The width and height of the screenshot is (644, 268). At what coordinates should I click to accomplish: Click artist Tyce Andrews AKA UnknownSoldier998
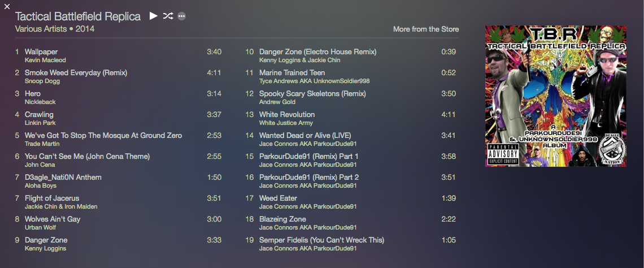tap(314, 81)
